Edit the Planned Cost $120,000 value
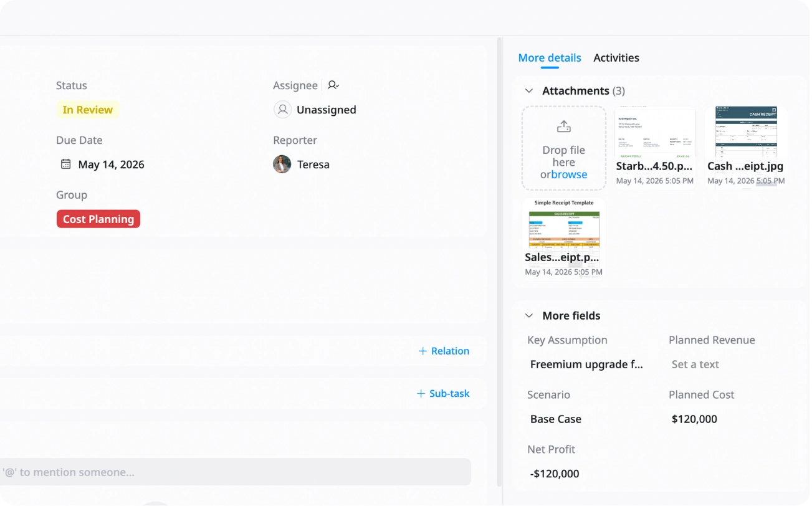Image resolution: width=812 pixels, height=506 pixels. tap(694, 419)
